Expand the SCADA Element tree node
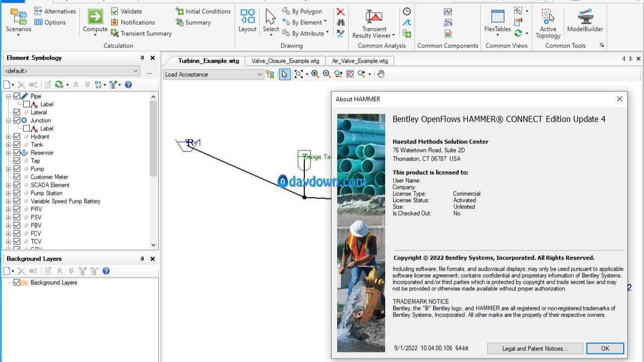Viewport: 644px width, 362px height. tap(8, 185)
